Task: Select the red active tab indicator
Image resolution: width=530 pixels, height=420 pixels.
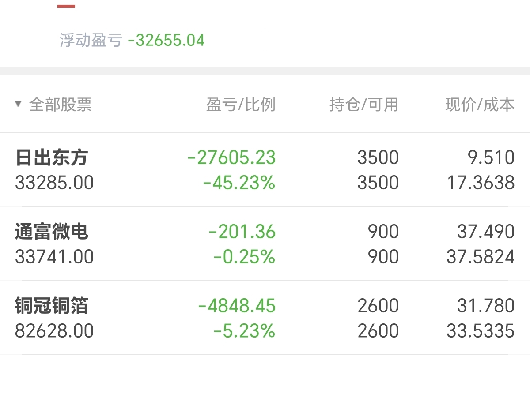Action: (66, 6)
